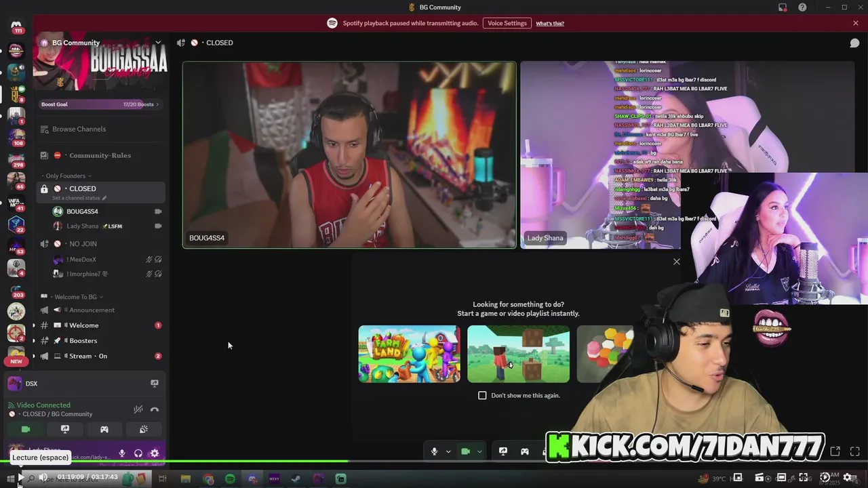Open Steam from the Windows taskbar
The height and width of the screenshot is (488, 868).
click(x=296, y=479)
